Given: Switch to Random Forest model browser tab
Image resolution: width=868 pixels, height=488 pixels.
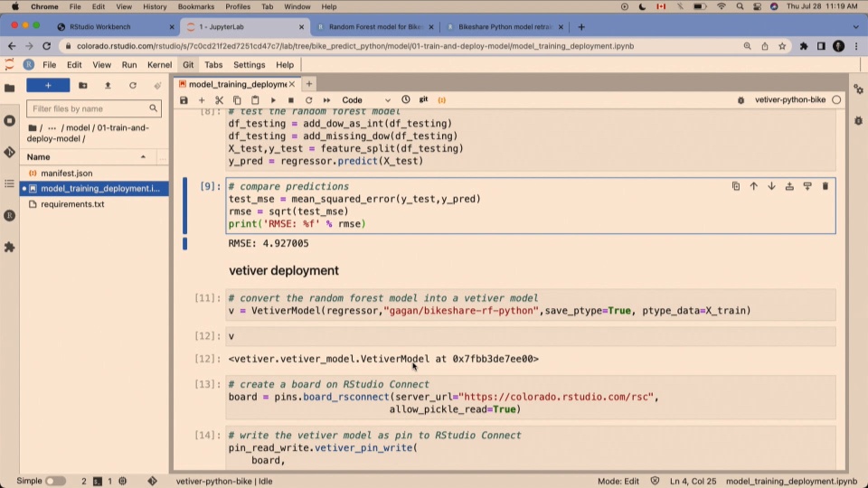Looking at the screenshot, I should click(374, 26).
